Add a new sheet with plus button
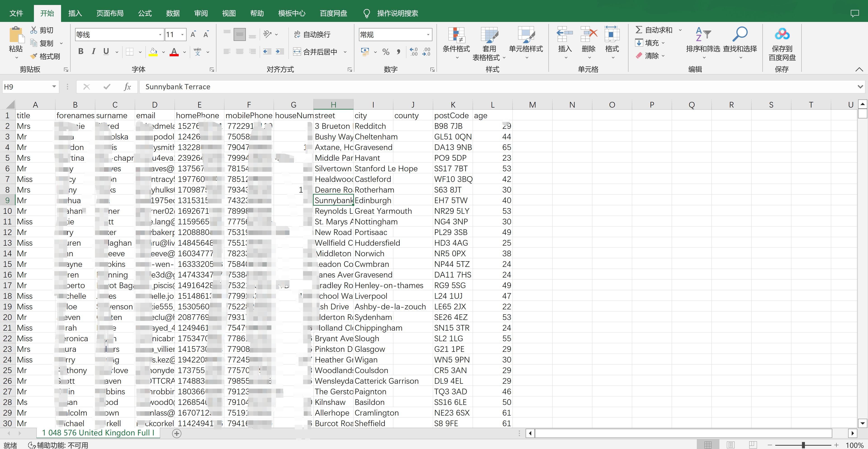The width and height of the screenshot is (868, 449). click(177, 433)
